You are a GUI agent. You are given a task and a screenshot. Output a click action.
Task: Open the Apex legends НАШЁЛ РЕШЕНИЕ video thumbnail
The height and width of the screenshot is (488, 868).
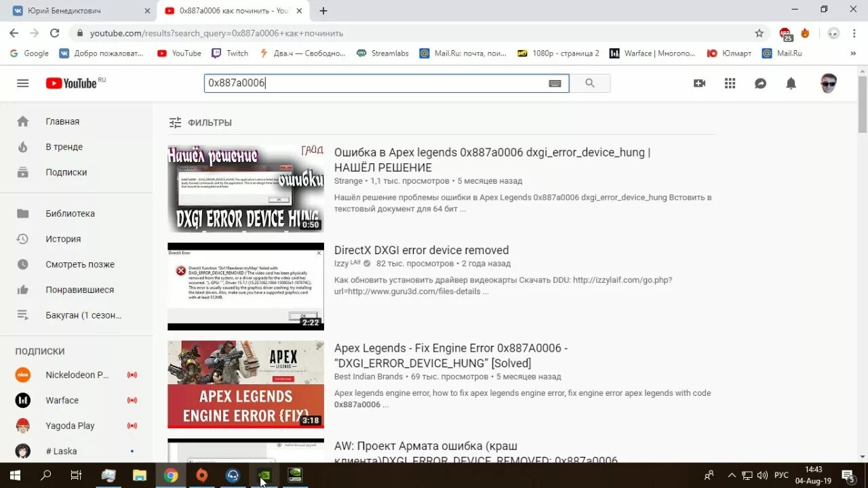245,188
